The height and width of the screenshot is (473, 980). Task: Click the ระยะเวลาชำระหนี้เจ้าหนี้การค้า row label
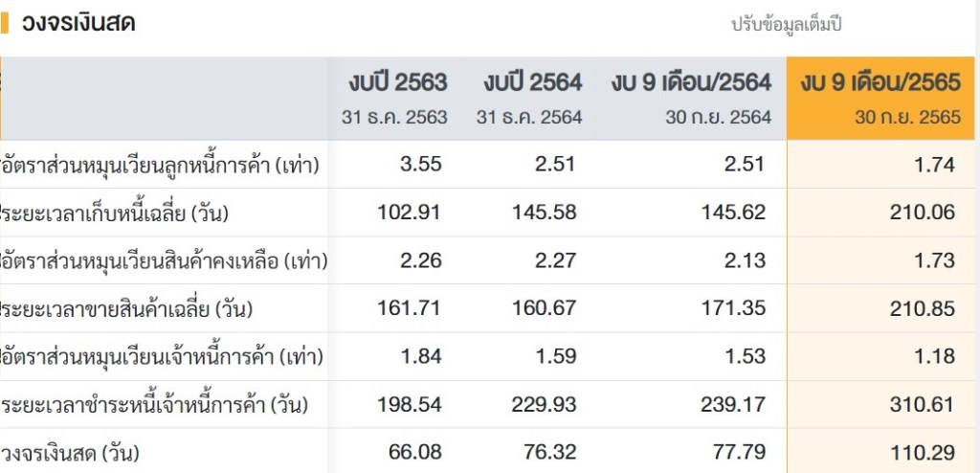(x=153, y=405)
